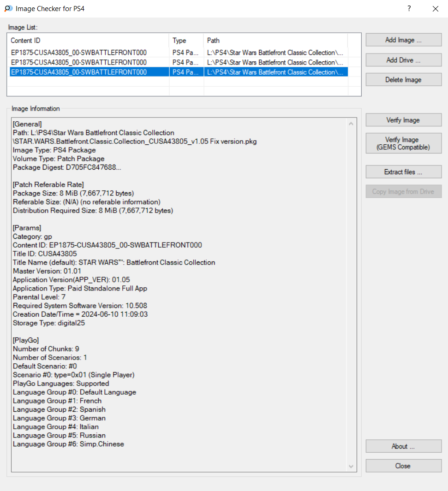
Task: Sort by the Content ID column header
Action: pyautogui.click(x=88, y=41)
